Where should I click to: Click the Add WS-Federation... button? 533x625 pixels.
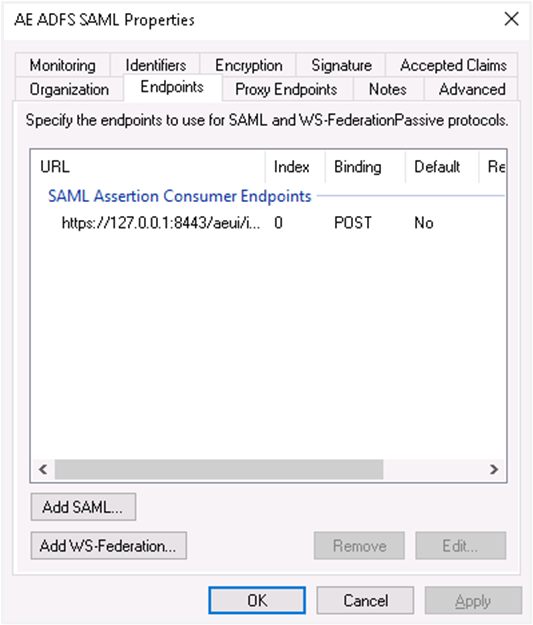(x=108, y=546)
